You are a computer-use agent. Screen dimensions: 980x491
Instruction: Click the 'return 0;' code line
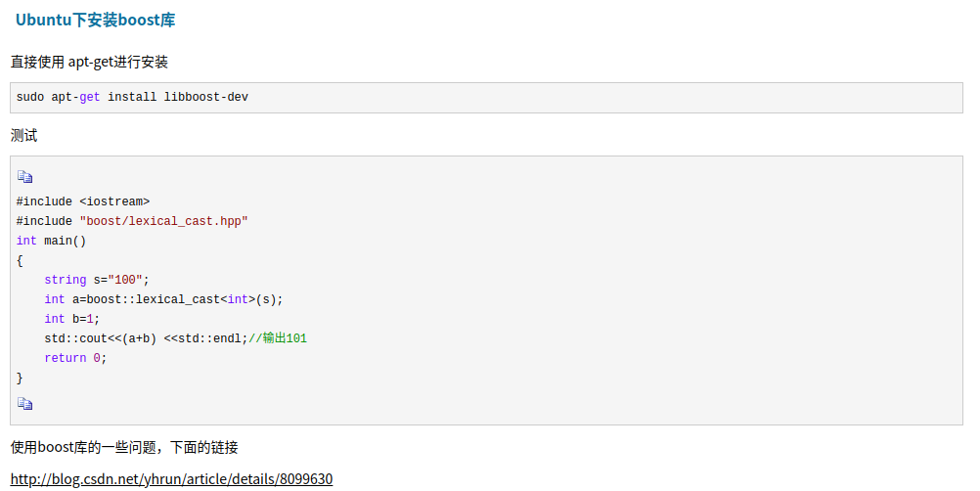pyautogui.click(x=75, y=358)
